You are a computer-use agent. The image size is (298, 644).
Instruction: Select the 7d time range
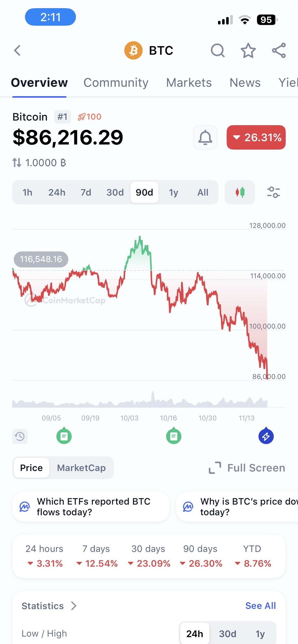pos(86,193)
